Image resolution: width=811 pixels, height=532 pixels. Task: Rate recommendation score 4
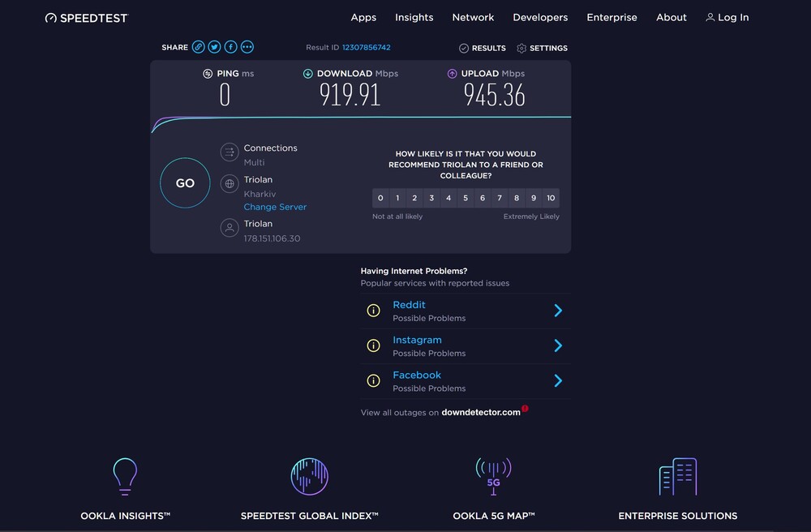pos(448,198)
